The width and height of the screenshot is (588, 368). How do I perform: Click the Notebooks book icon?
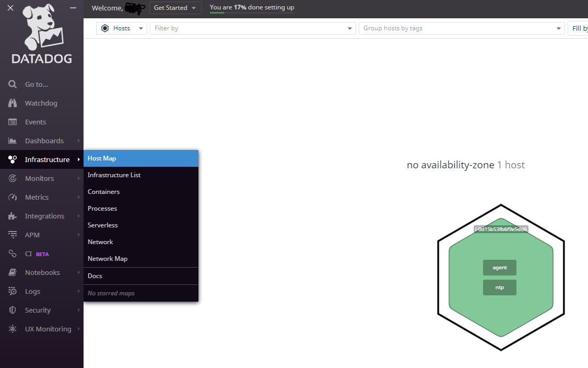pyautogui.click(x=13, y=272)
